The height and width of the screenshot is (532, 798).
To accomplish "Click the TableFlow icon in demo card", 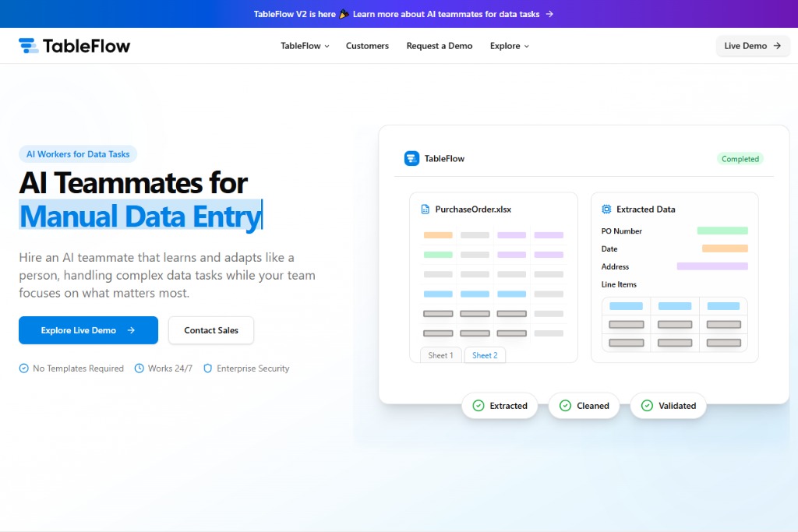I will (x=411, y=159).
